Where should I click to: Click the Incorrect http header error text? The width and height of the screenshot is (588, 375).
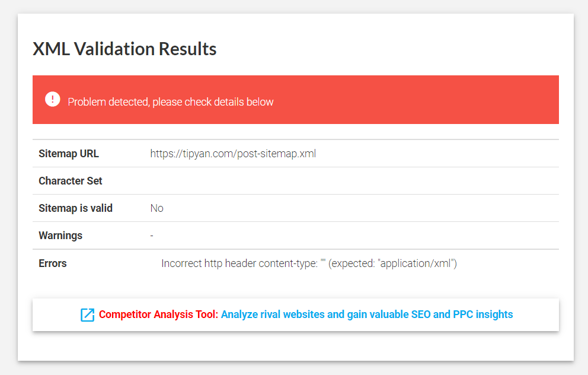click(239, 263)
